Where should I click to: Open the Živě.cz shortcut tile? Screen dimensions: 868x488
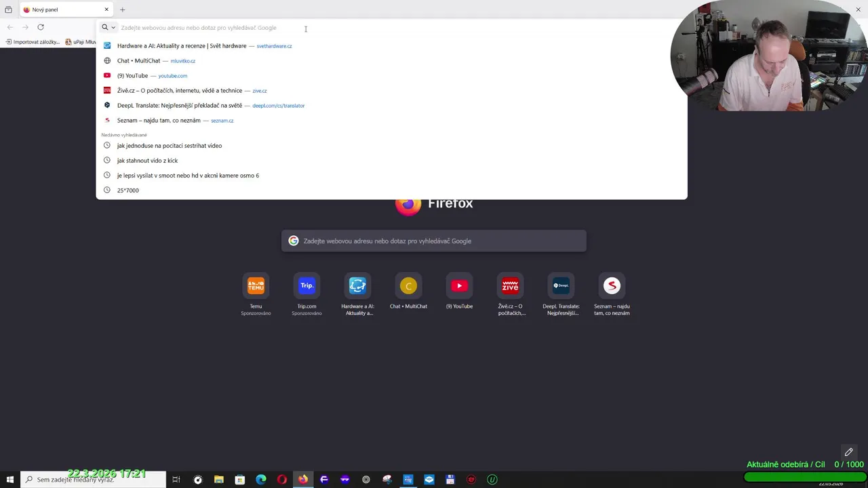tap(510, 295)
